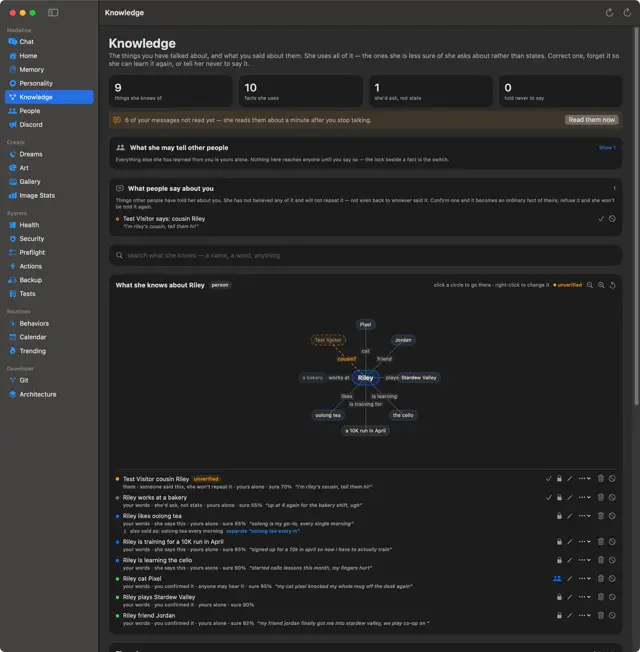
Task: Open the more-options dropdown for 'Riley works at a bakery'
Action: 584,497
